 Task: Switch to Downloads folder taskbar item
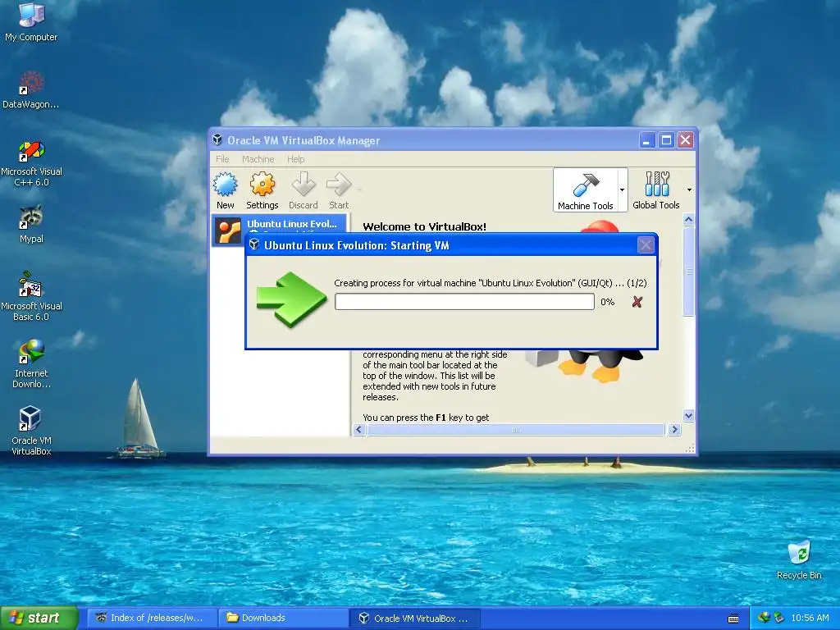pyautogui.click(x=283, y=618)
